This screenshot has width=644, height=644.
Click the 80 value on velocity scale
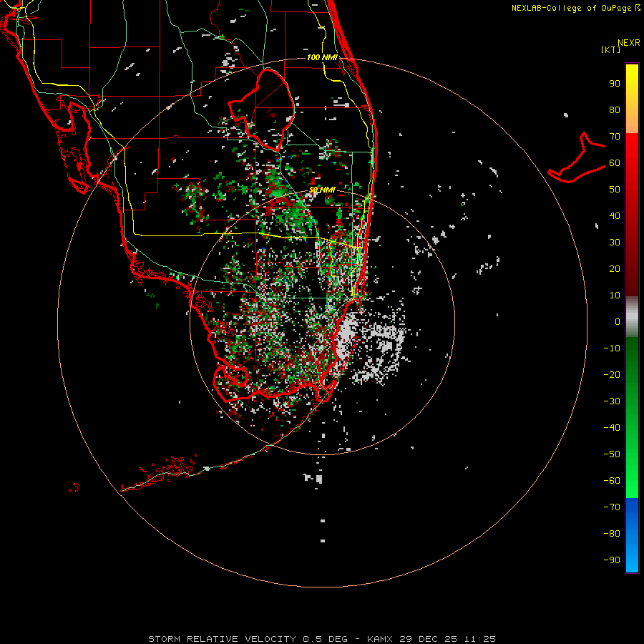click(x=615, y=110)
